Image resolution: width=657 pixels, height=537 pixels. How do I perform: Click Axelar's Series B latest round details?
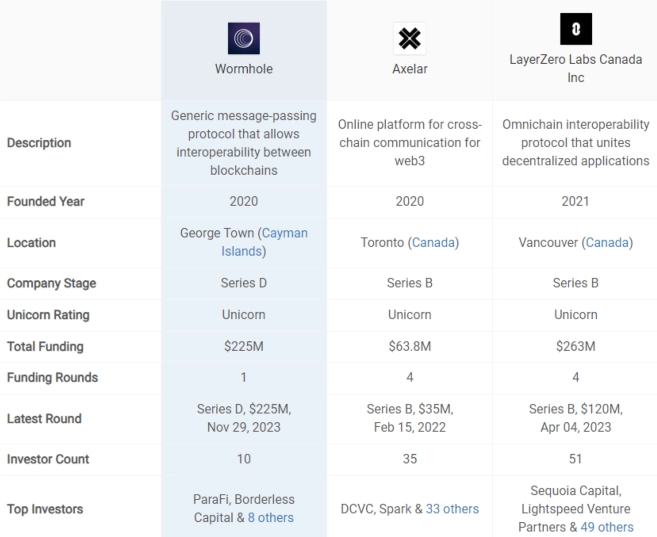pyautogui.click(x=409, y=418)
